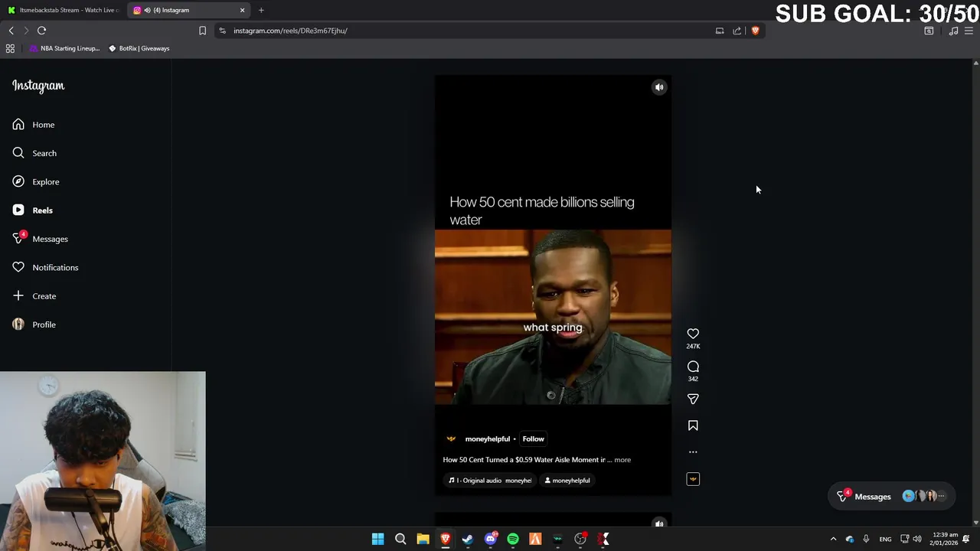This screenshot has width=980, height=551.
Task: Open Windows taskbar search
Action: tap(400, 540)
